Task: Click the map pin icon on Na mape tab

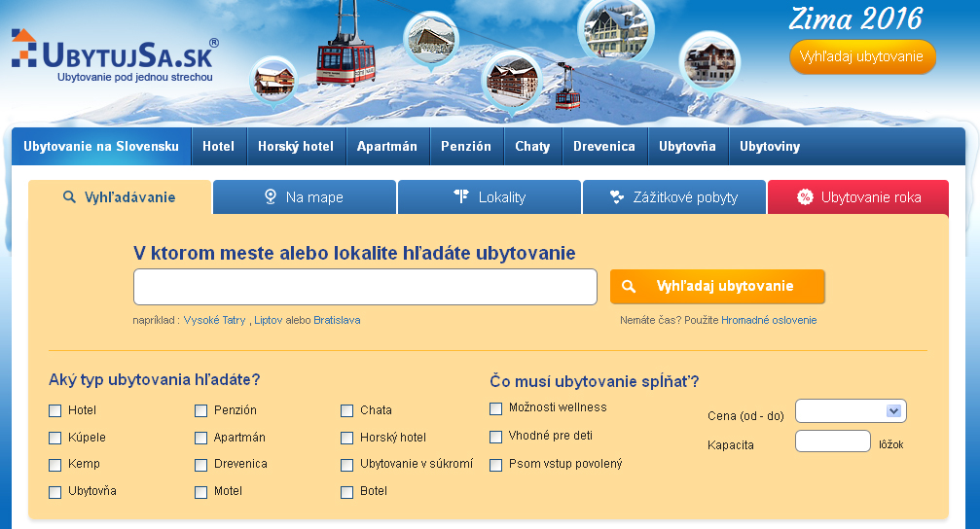Action: (x=271, y=197)
